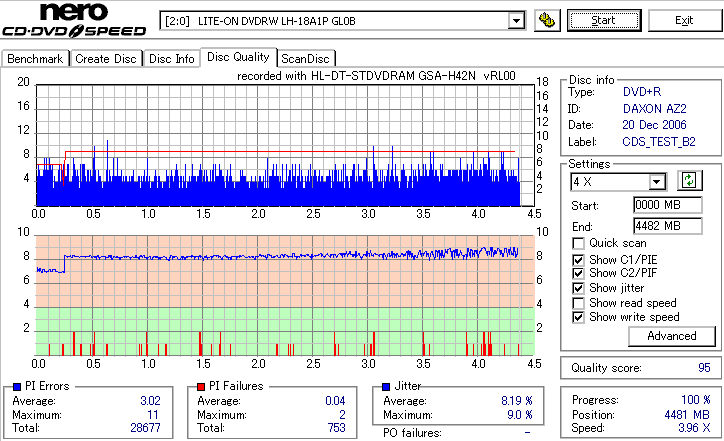Image resolution: width=724 pixels, height=441 pixels.
Task: Disable the Show write speed checkbox
Action: [578, 317]
